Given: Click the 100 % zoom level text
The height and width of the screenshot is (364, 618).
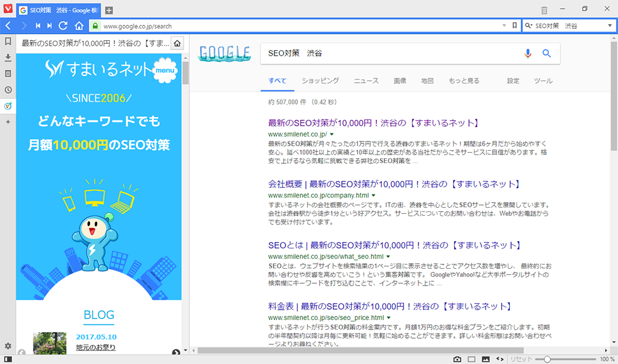Looking at the screenshot, I should pos(607,359).
